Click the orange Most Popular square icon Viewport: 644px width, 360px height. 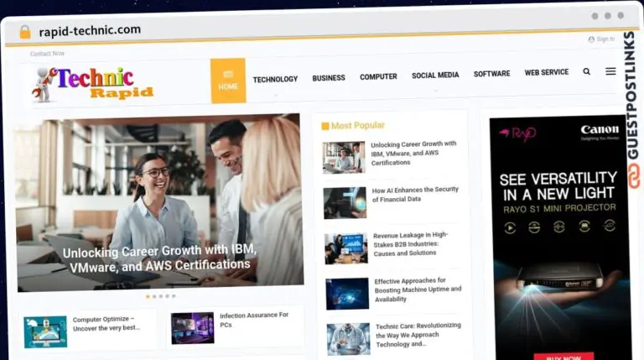325,126
